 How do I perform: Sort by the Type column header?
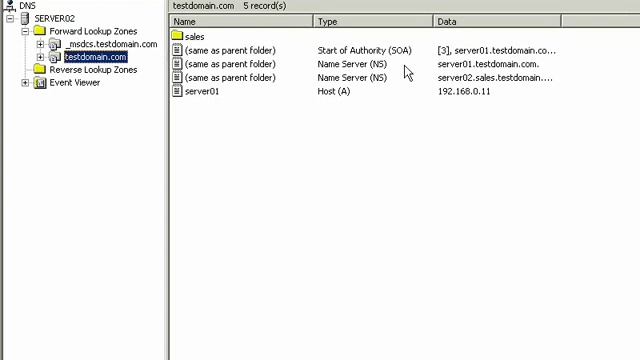(x=373, y=22)
